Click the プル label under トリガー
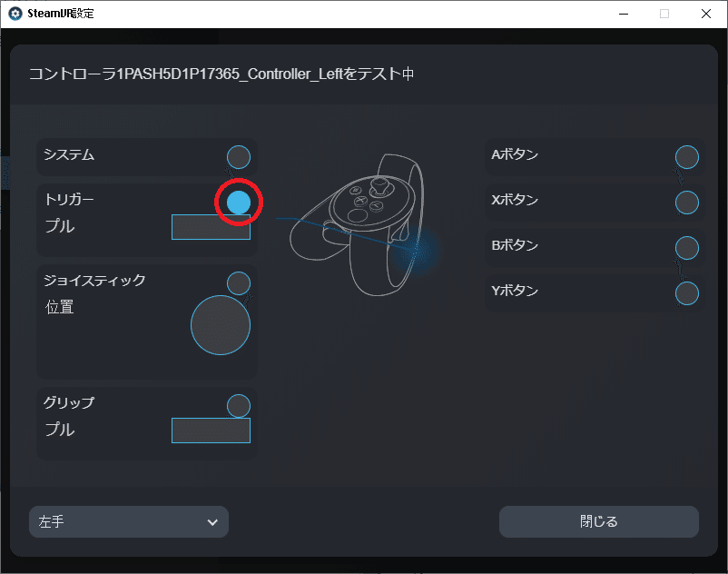Image resolution: width=728 pixels, height=574 pixels. (x=59, y=226)
